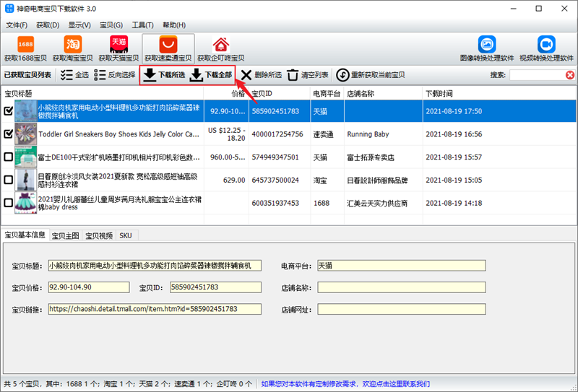Click 重新获取当前宝贝 refresh button
The width and height of the screenshot is (578, 392).
[x=371, y=75]
